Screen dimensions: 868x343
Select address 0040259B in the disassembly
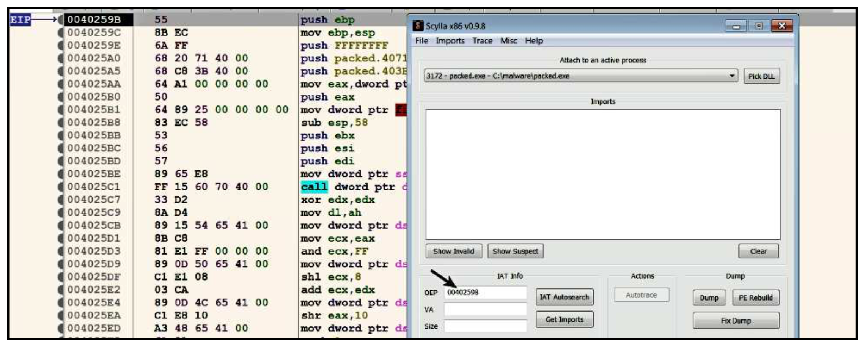click(x=94, y=19)
